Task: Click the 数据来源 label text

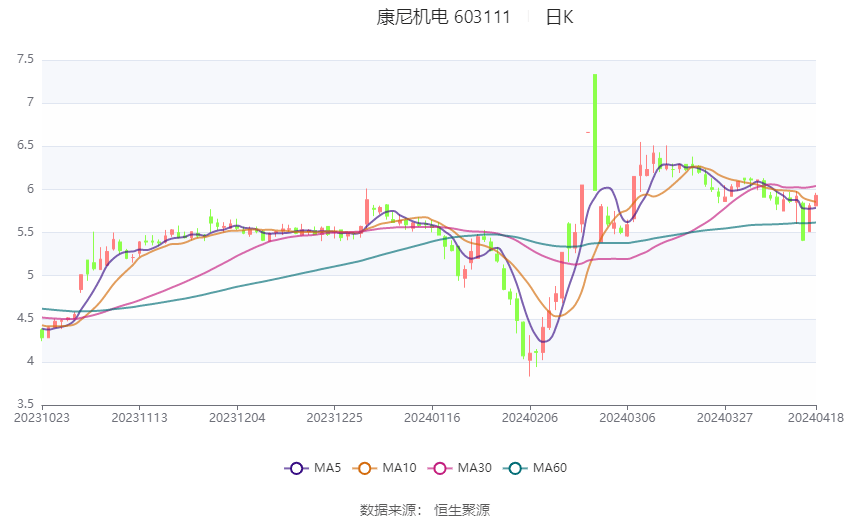Action: [x=390, y=510]
